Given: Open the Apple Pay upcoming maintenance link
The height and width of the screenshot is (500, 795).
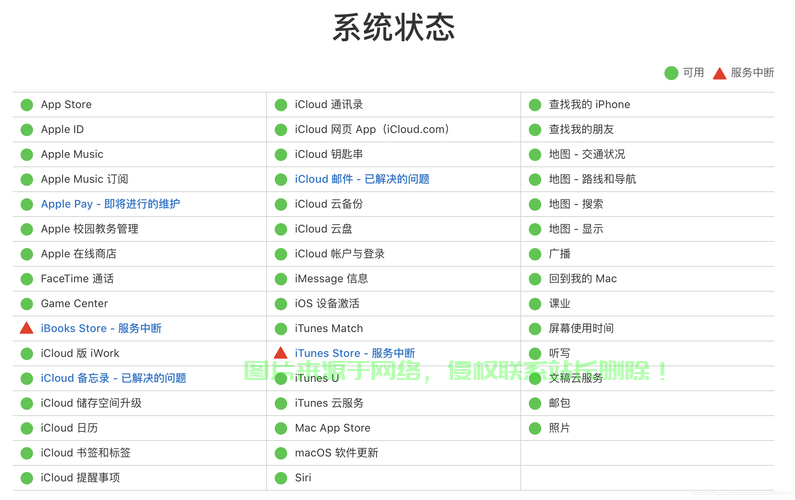Looking at the screenshot, I should pos(110,204).
